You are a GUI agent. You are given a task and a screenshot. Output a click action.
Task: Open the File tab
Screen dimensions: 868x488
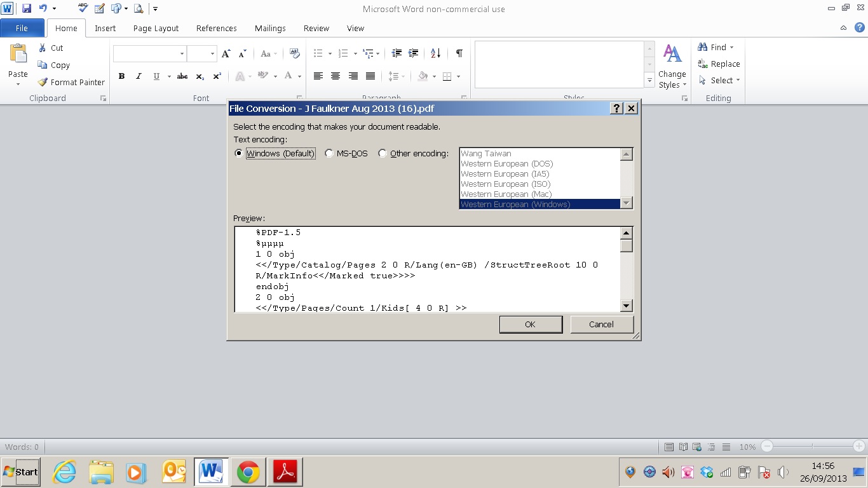coord(22,28)
